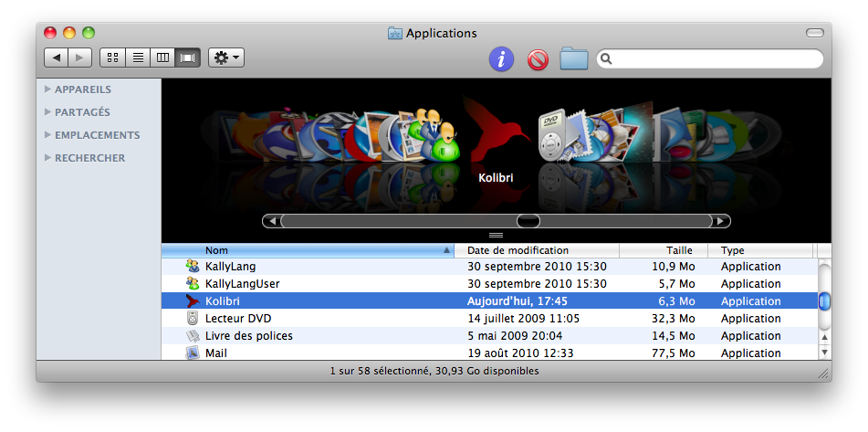Click the 32,3 Mo size value
Viewport: 868px width, 432px height.
coord(673,319)
